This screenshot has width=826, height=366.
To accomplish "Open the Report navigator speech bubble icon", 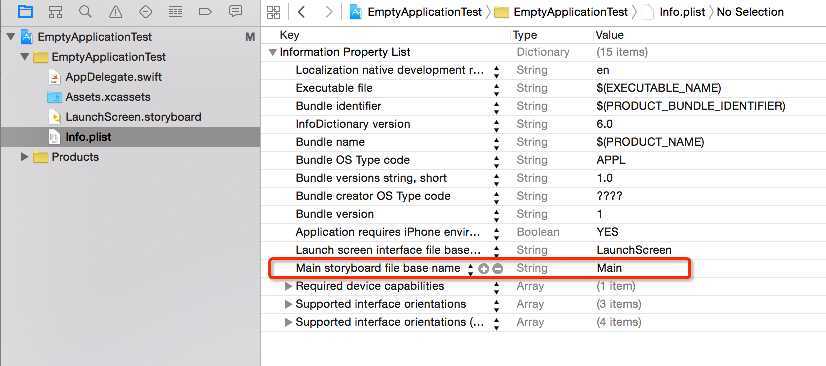I will pyautogui.click(x=236, y=11).
